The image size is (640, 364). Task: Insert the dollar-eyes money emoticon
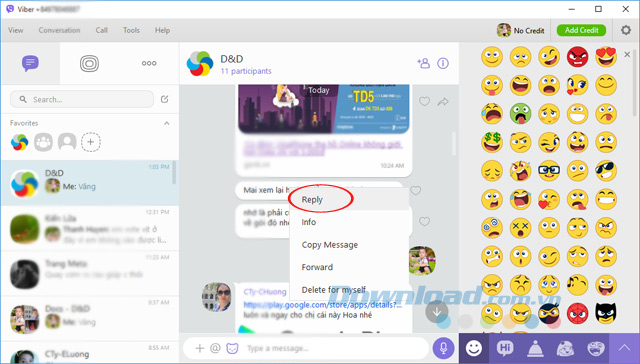click(x=492, y=142)
